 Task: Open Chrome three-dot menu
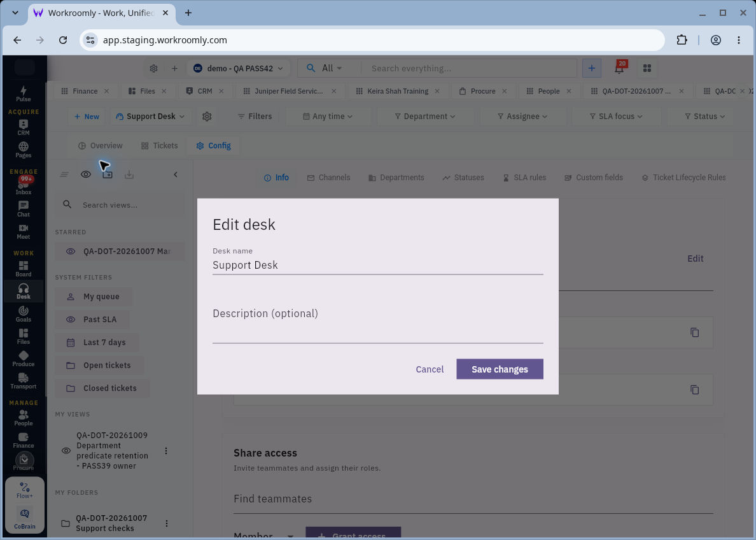(x=739, y=40)
